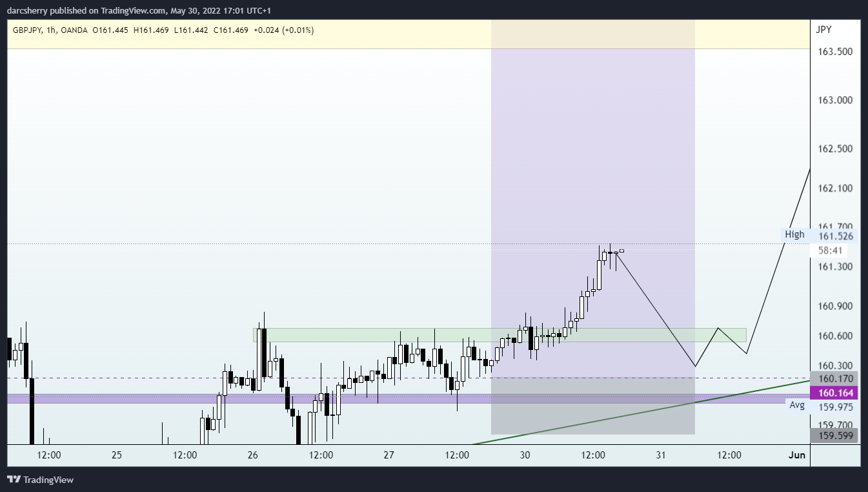Viewport: 868px width, 492px height.
Task: Click the OANDA broker label in legend
Action: [x=74, y=30]
